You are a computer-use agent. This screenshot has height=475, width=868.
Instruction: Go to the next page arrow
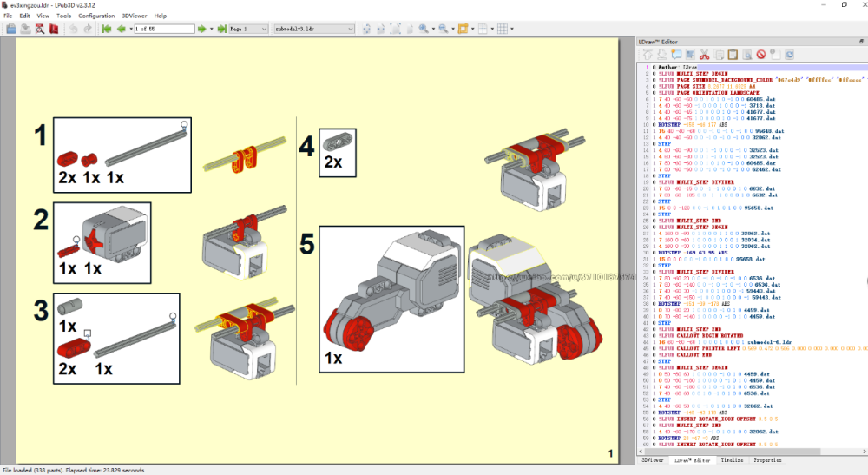tap(202, 29)
